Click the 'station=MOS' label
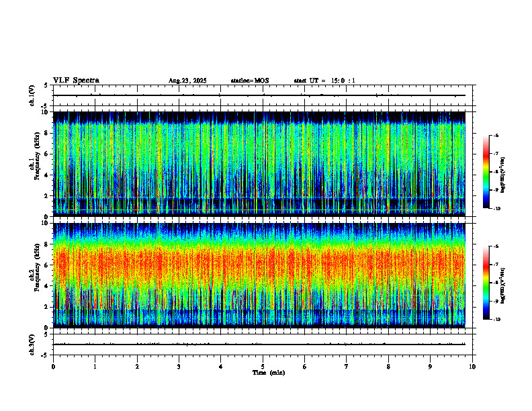The width and height of the screenshot is (532, 411). click(x=250, y=81)
